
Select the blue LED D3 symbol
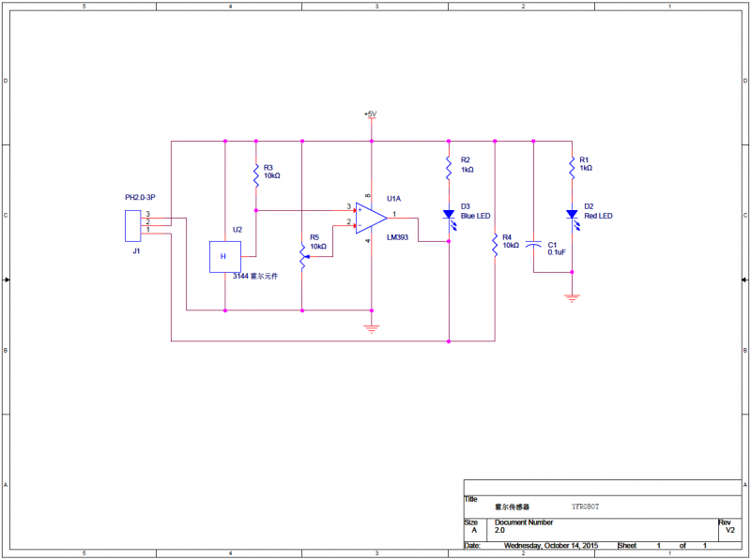[x=450, y=215]
